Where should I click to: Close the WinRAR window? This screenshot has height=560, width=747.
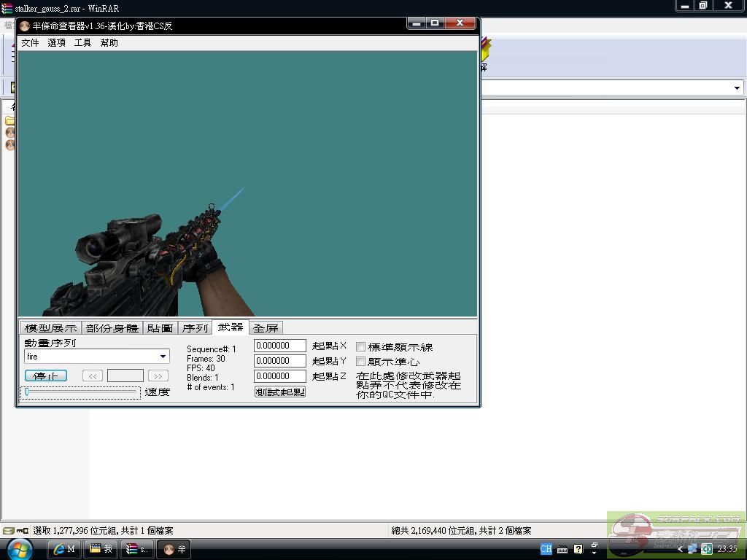[729, 6]
